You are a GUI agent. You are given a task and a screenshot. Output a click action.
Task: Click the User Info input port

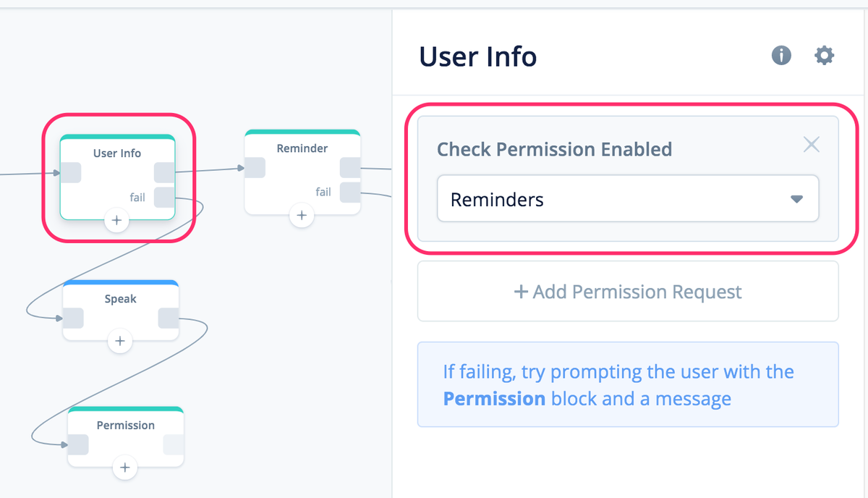pyautogui.click(x=70, y=173)
